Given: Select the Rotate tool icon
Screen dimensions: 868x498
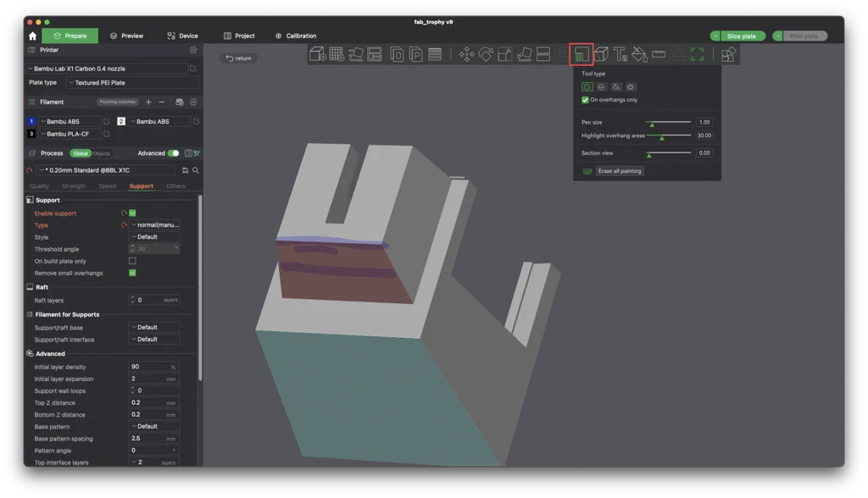Looking at the screenshot, I should click(486, 54).
